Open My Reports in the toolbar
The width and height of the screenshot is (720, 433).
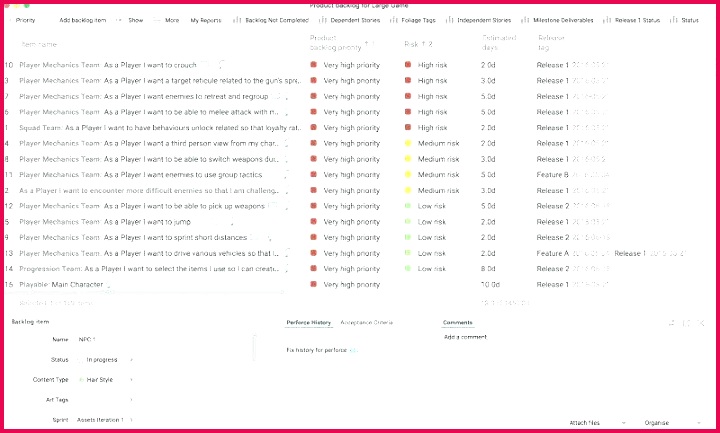[207, 20]
